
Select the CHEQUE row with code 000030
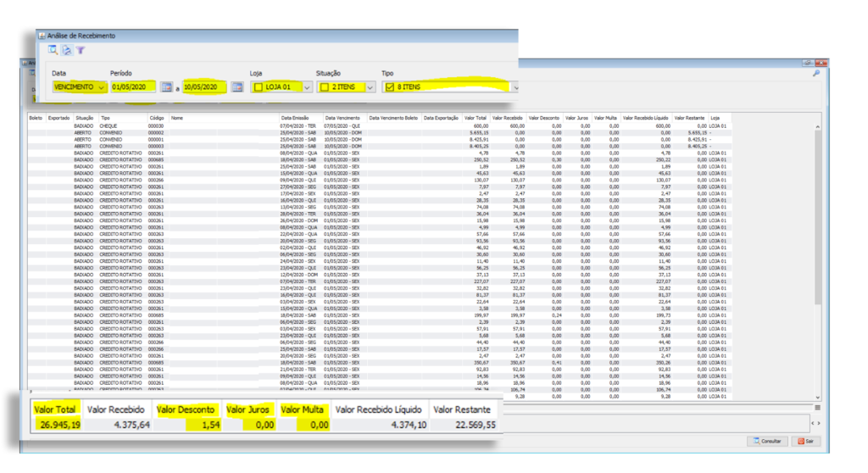click(380, 126)
